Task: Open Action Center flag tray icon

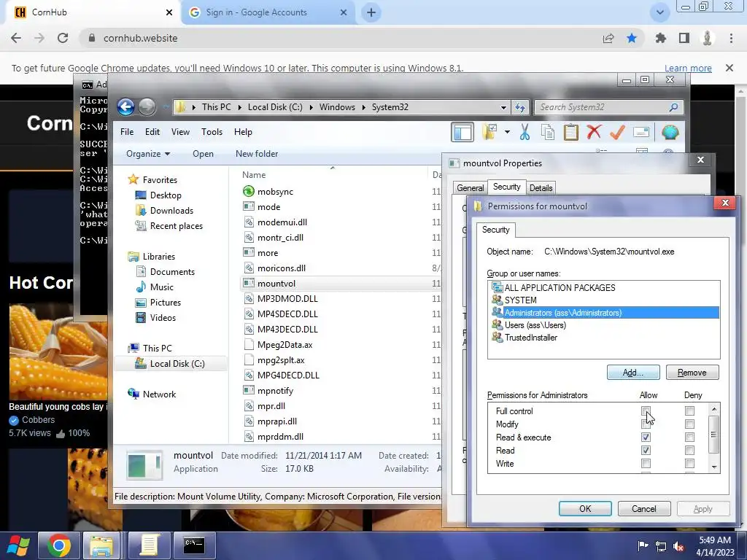Action: click(x=643, y=546)
